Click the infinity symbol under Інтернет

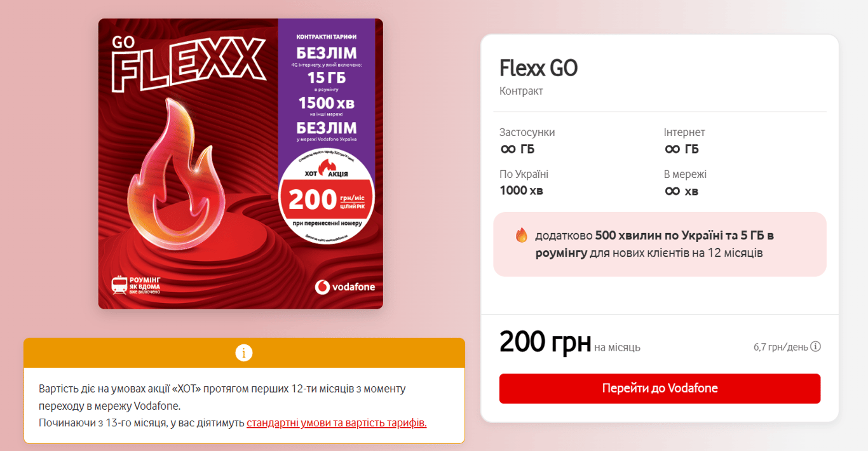(672, 149)
